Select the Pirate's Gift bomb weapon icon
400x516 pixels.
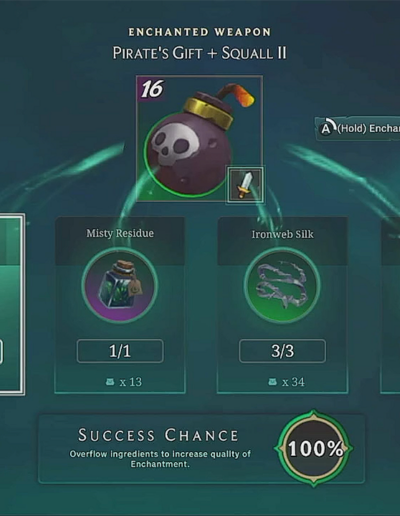tap(199, 138)
